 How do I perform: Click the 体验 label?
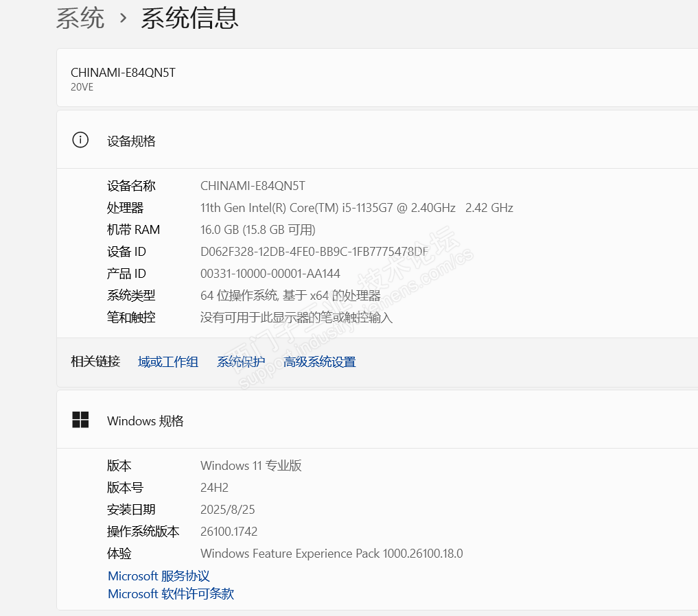119,554
